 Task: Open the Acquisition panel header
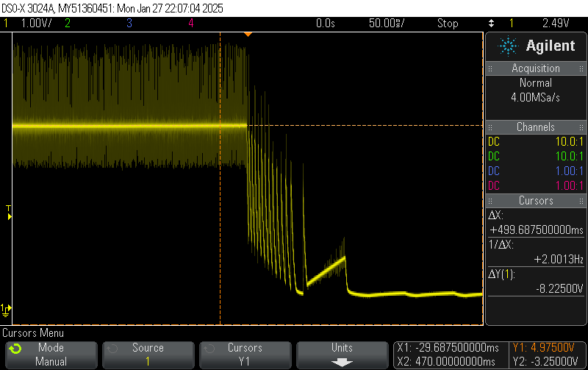coord(536,68)
